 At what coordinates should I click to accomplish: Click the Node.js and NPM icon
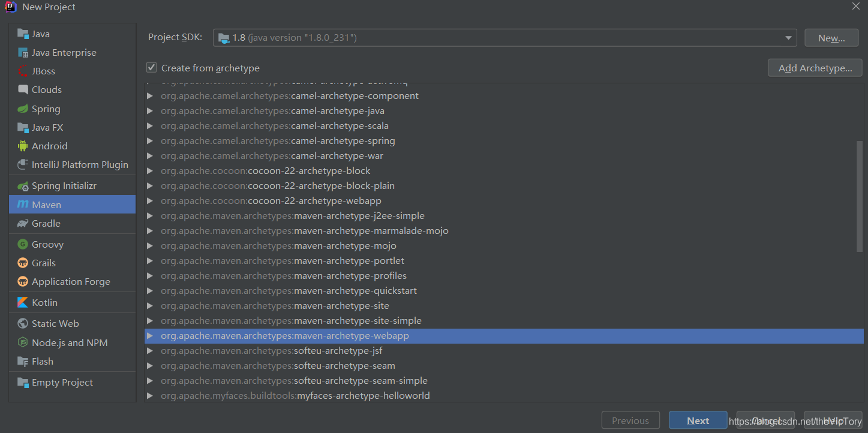(x=23, y=342)
